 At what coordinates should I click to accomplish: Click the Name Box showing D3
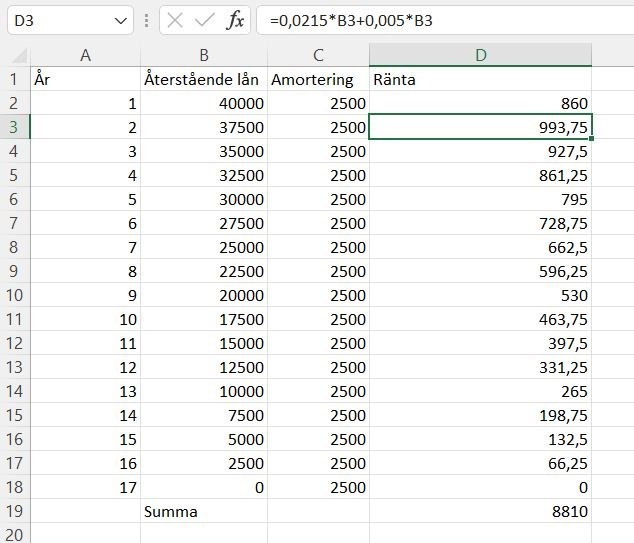58,21
